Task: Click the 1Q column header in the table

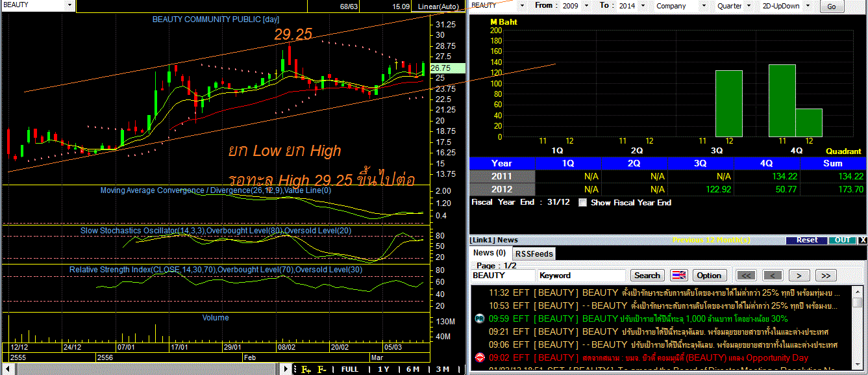Action: [567, 163]
